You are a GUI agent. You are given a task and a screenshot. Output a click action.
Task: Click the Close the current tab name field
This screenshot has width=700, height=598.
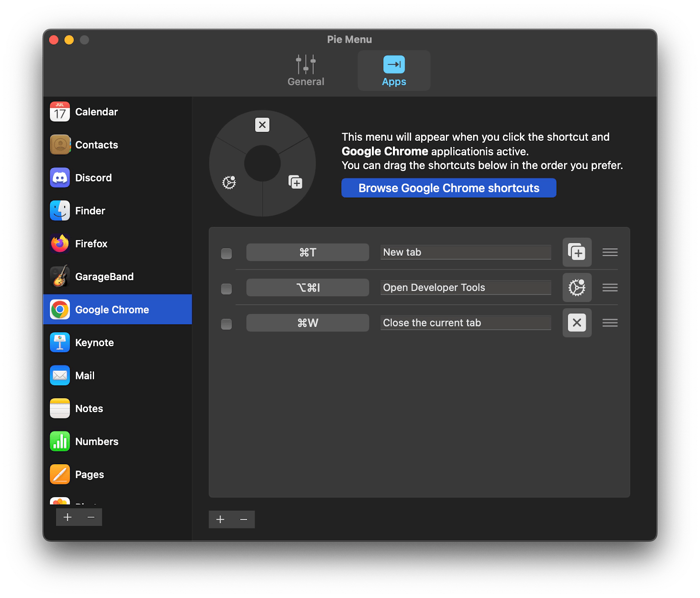click(465, 323)
